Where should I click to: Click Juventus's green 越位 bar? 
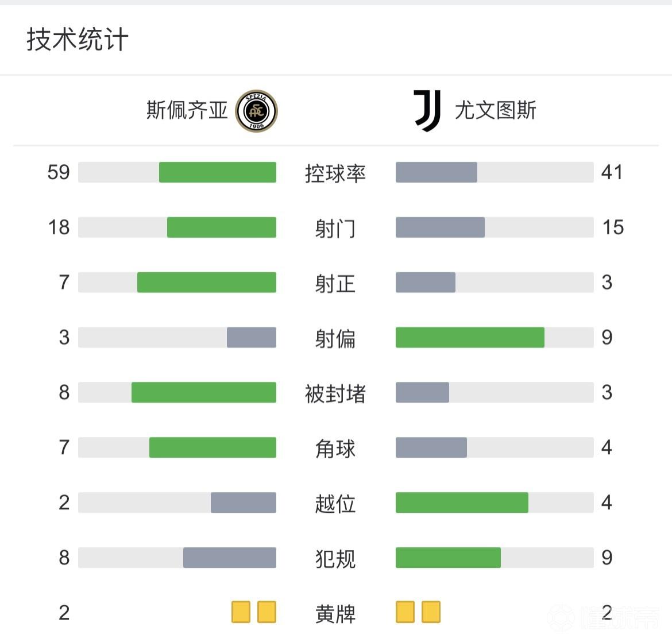pyautogui.click(x=462, y=502)
